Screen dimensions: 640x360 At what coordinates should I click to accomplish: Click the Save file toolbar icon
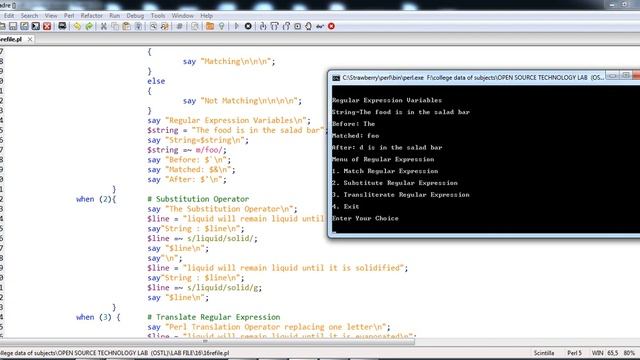13,26
